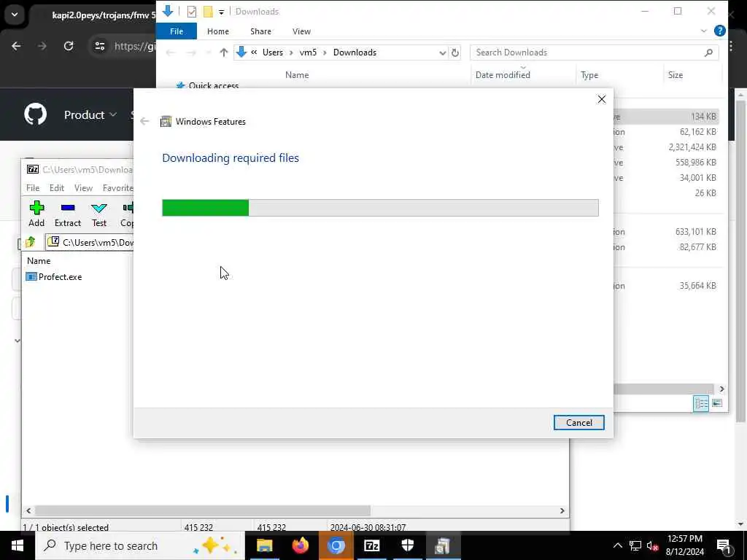Image resolution: width=747 pixels, height=560 pixels.
Task: Click the muted volume tray icon
Action: pos(653,545)
